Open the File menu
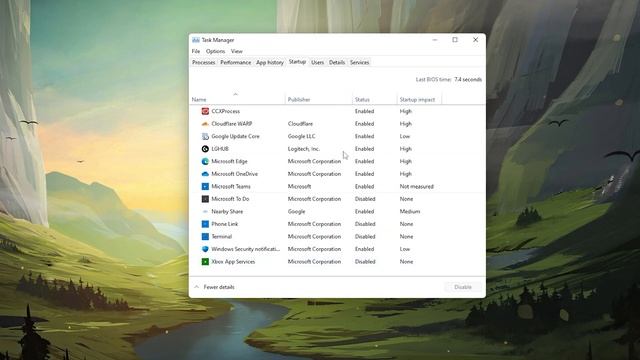This screenshot has width=640, height=360. click(196, 51)
